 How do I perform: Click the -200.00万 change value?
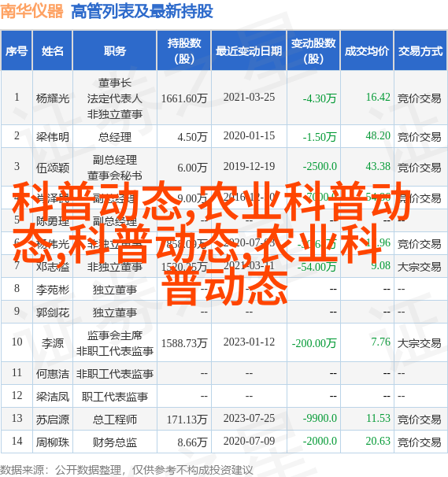click(314, 343)
